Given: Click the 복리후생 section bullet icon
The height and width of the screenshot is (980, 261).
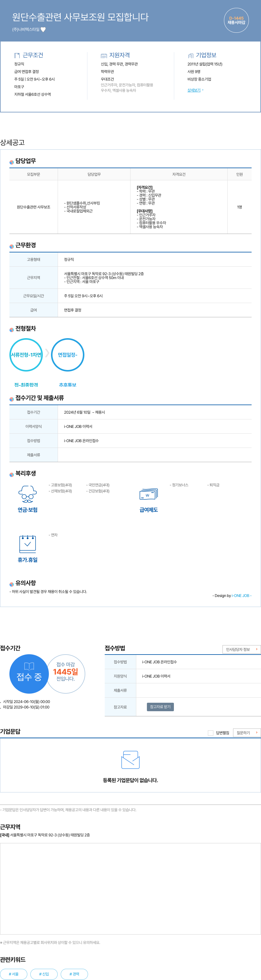Looking at the screenshot, I should (12, 475).
